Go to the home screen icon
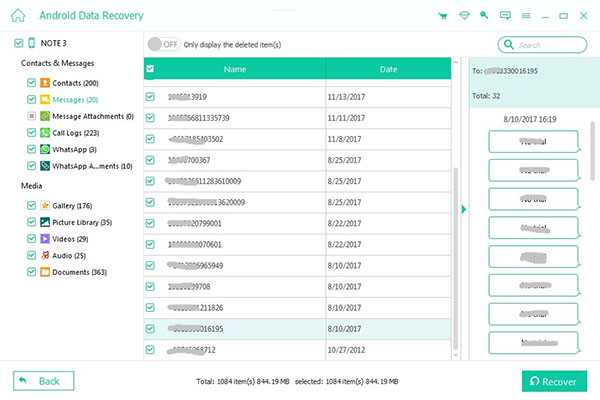 click(x=18, y=15)
